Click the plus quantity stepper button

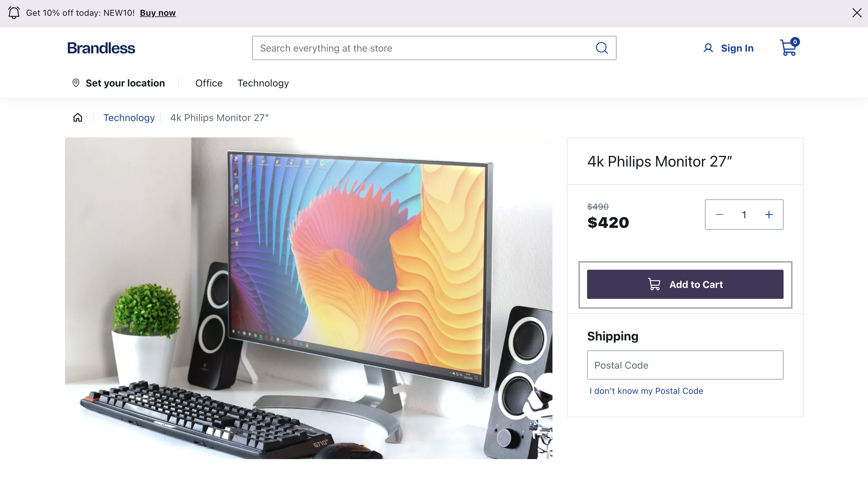769,214
